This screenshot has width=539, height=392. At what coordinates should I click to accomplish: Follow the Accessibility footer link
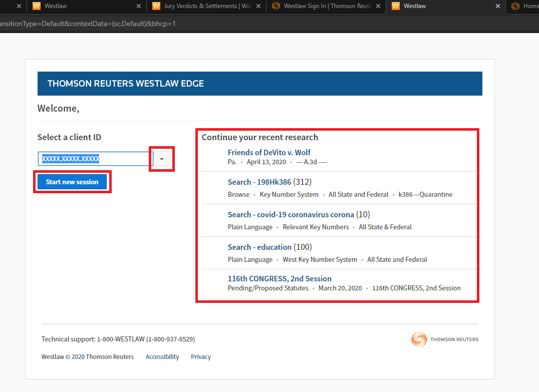(x=162, y=357)
